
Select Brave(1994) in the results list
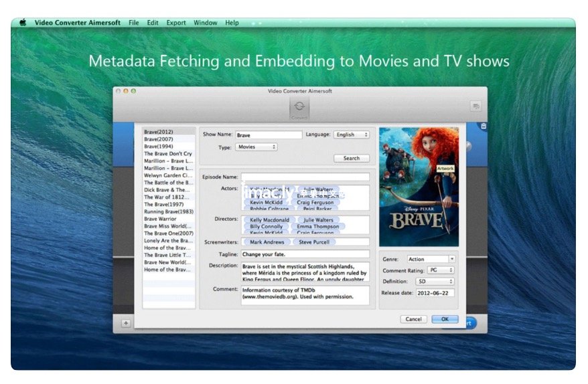[169, 146]
